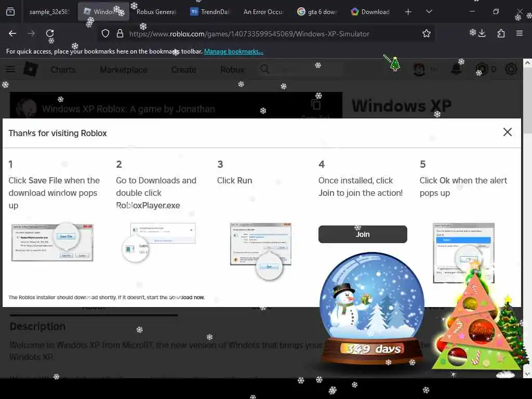This screenshot has height=399, width=532.
Task: Open a new tab with the plus button
Action: coord(408,12)
